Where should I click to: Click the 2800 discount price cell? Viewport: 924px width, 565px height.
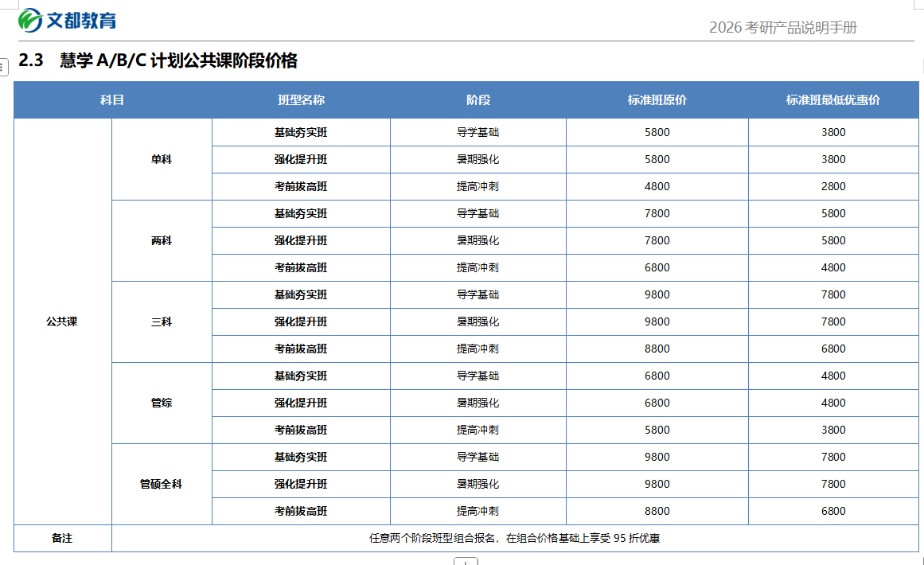point(833,186)
